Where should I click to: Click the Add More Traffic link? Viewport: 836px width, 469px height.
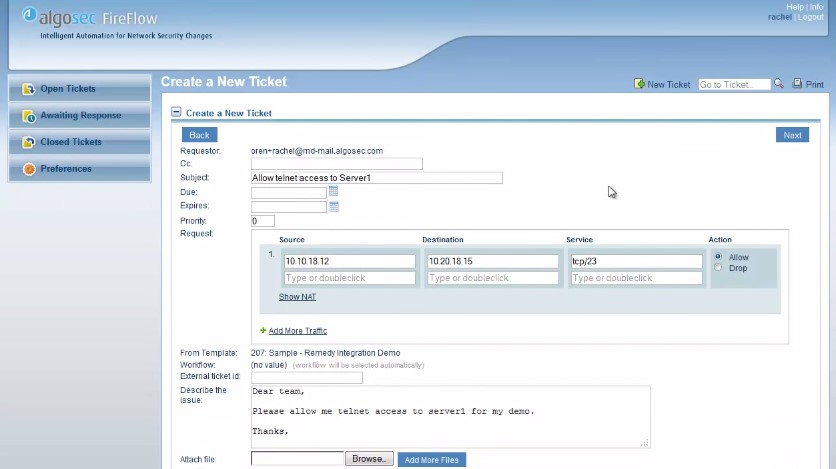[x=298, y=331]
